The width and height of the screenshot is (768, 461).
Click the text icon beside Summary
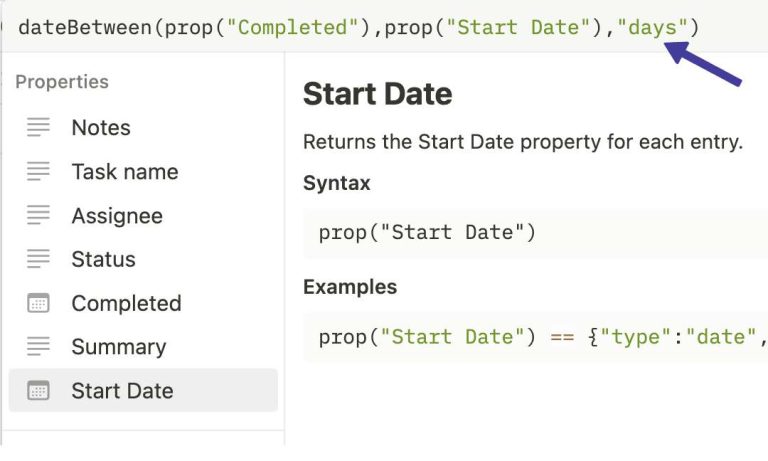(39, 347)
